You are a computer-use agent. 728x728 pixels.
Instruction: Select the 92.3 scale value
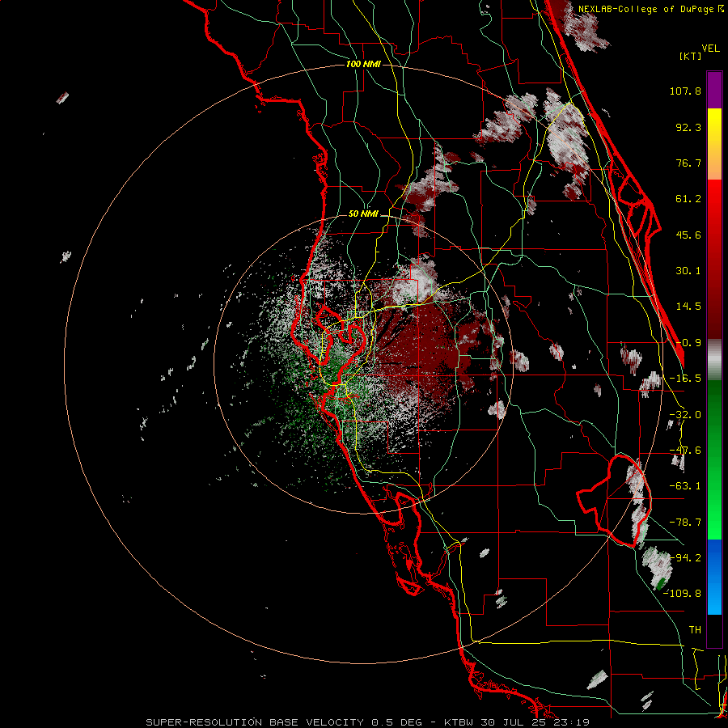coord(688,127)
